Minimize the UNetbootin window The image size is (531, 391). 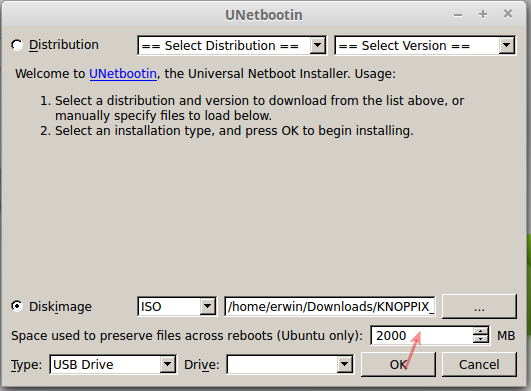[x=458, y=15]
